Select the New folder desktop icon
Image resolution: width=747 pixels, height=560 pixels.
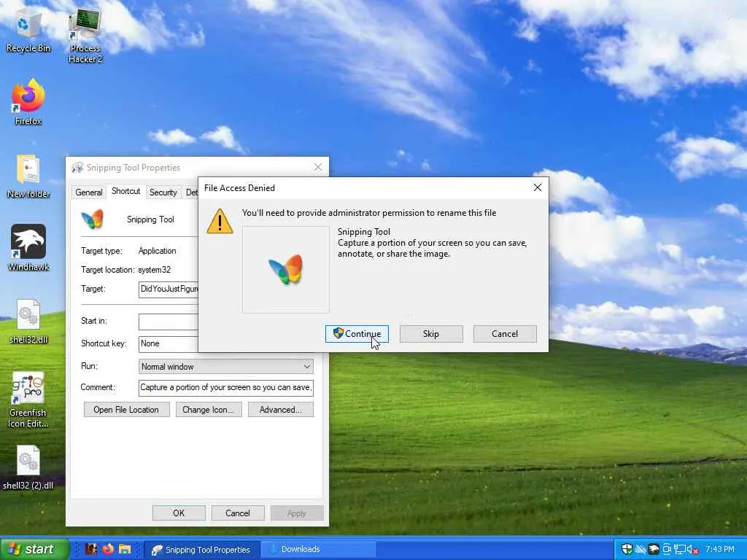[28, 176]
